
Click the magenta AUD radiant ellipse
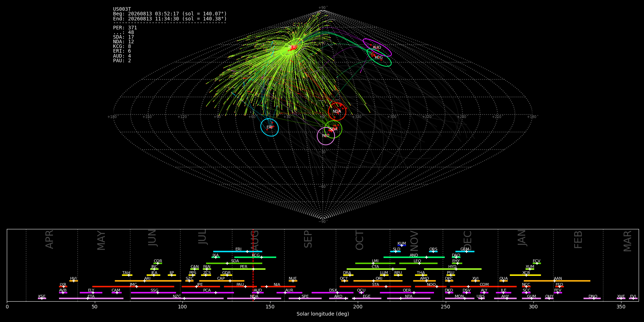pos(377,48)
